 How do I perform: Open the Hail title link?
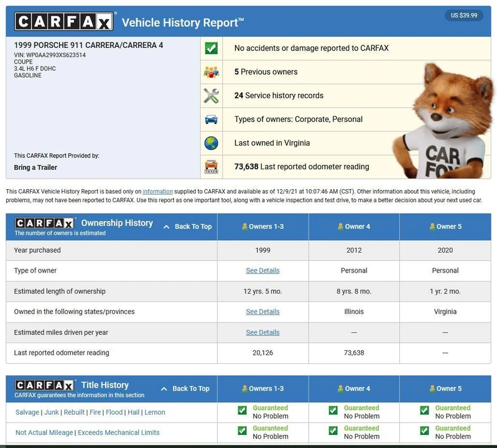pyautogui.click(x=134, y=412)
